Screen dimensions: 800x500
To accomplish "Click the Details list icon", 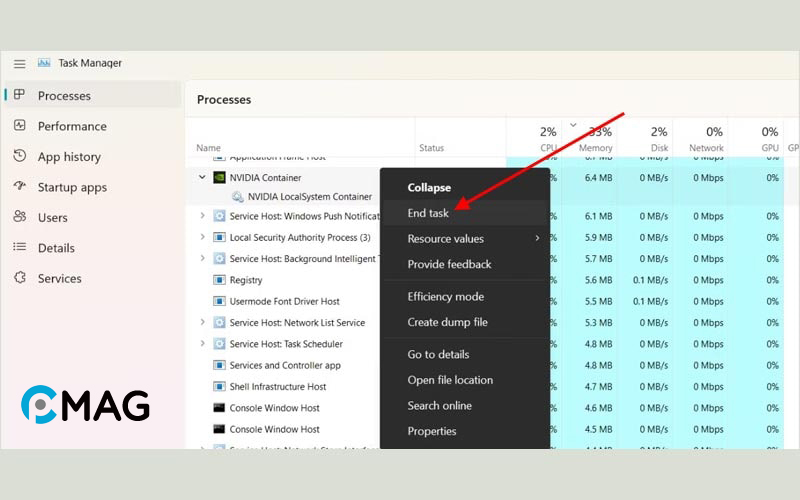I will tap(19, 248).
